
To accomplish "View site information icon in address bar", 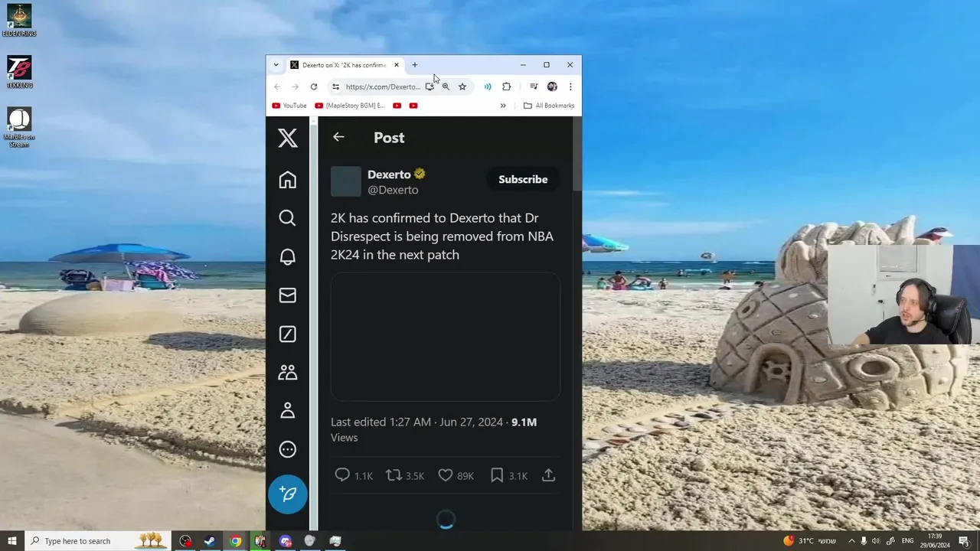I will pos(335,86).
